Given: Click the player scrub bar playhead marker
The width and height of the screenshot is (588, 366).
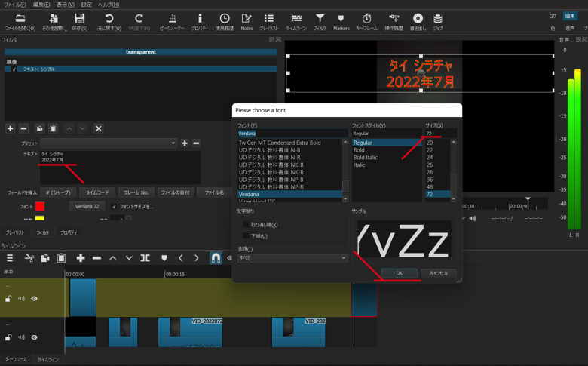Looking at the screenshot, I should [x=528, y=201].
